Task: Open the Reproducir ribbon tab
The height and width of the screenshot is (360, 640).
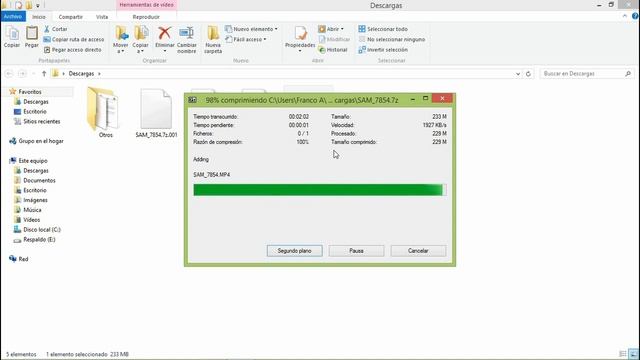Action: click(146, 17)
